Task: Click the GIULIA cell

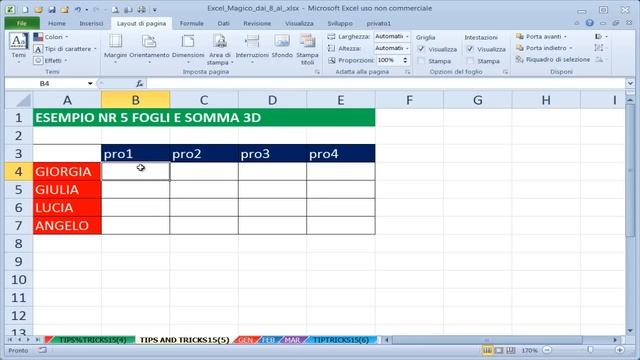Action: 67,189
